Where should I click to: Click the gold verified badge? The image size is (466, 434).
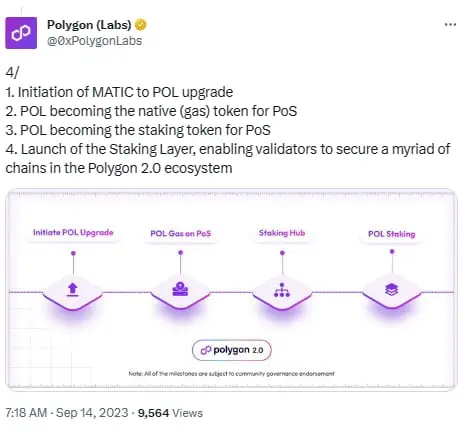[141, 25]
